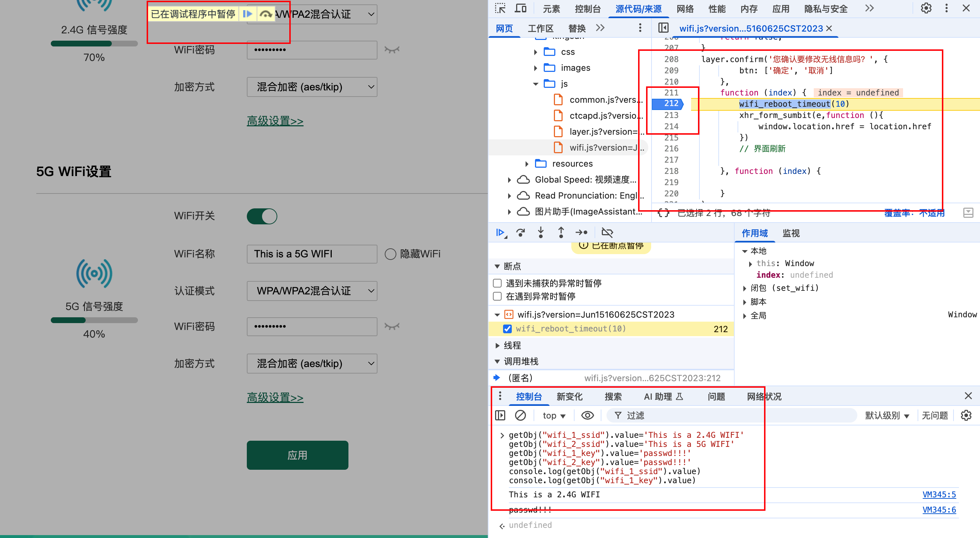Show the 5G WiFi password eye icon
The image size is (980, 538).
(x=392, y=326)
